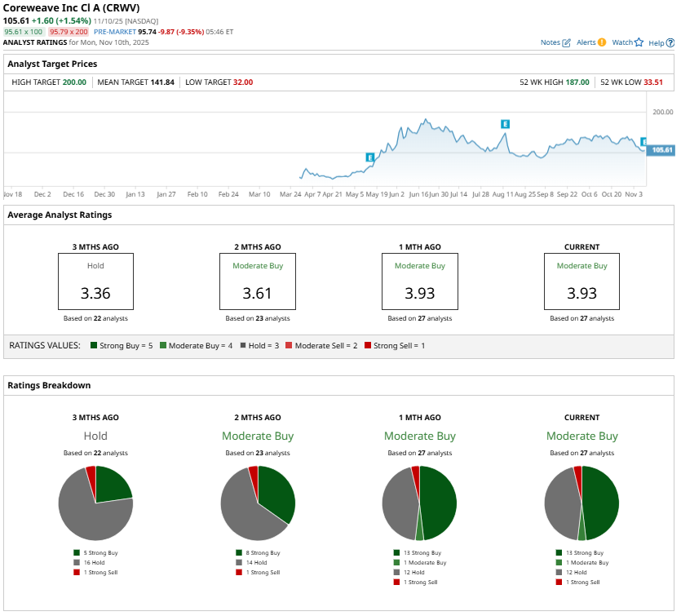
Task: Select the earnings E marker near Aug 11
Action: pyautogui.click(x=505, y=123)
